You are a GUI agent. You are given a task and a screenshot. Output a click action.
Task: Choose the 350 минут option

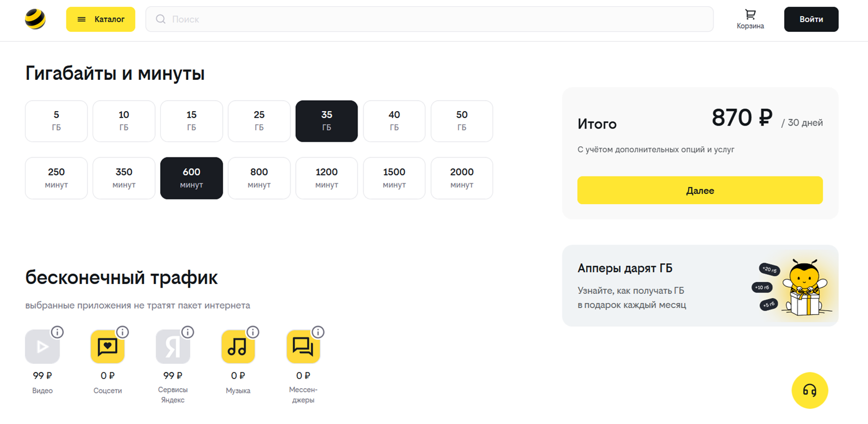[124, 178]
